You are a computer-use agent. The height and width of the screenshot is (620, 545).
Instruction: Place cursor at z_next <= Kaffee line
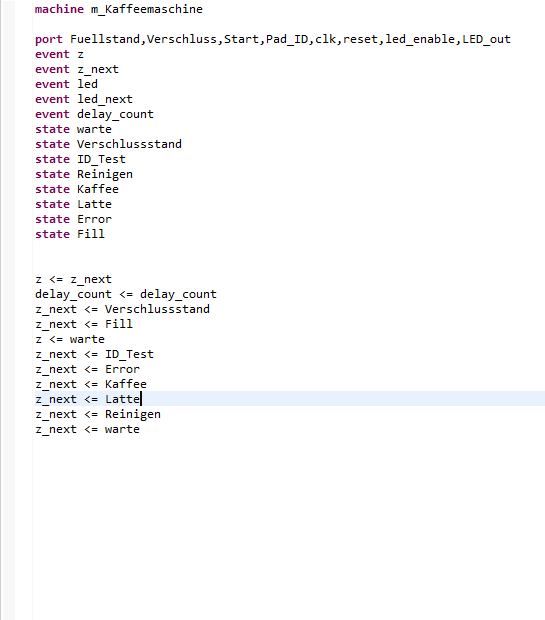[x=91, y=384]
